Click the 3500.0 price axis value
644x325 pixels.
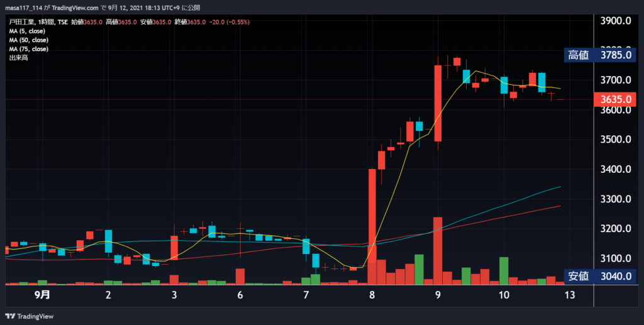[616, 140]
